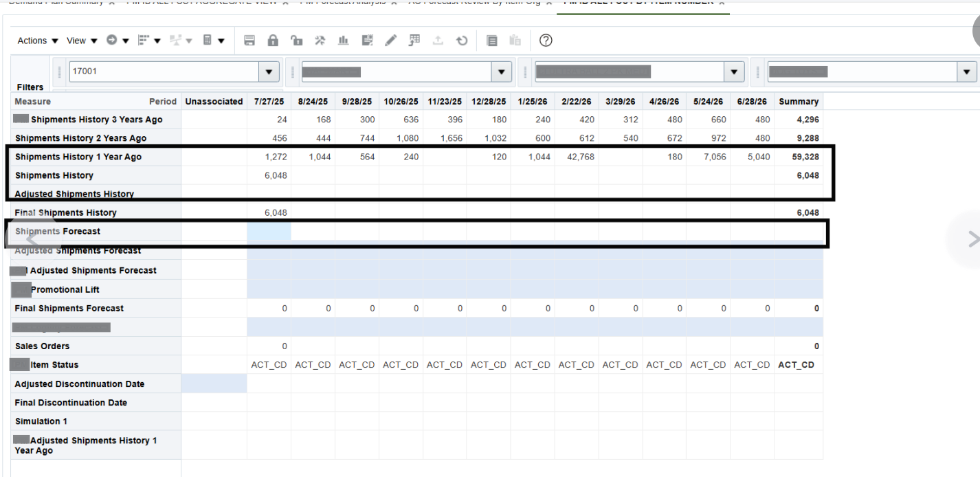Click the Final Shipments History row label
980x477 pixels.
(x=65, y=212)
